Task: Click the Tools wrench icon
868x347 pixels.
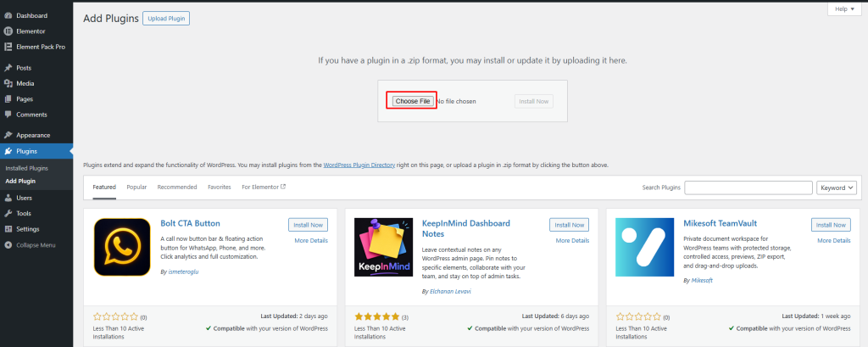Action: pos(8,213)
